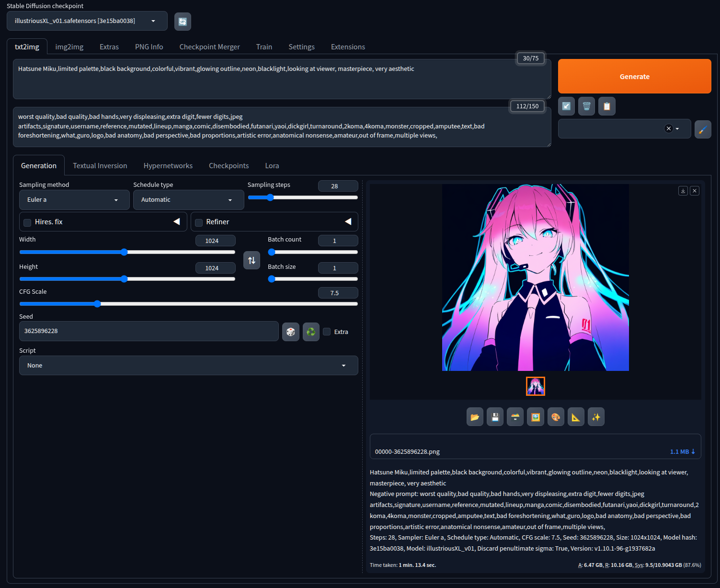Select the small gallery thumbnail below the image
Image resolution: width=720 pixels, height=588 pixels.
[x=536, y=386]
